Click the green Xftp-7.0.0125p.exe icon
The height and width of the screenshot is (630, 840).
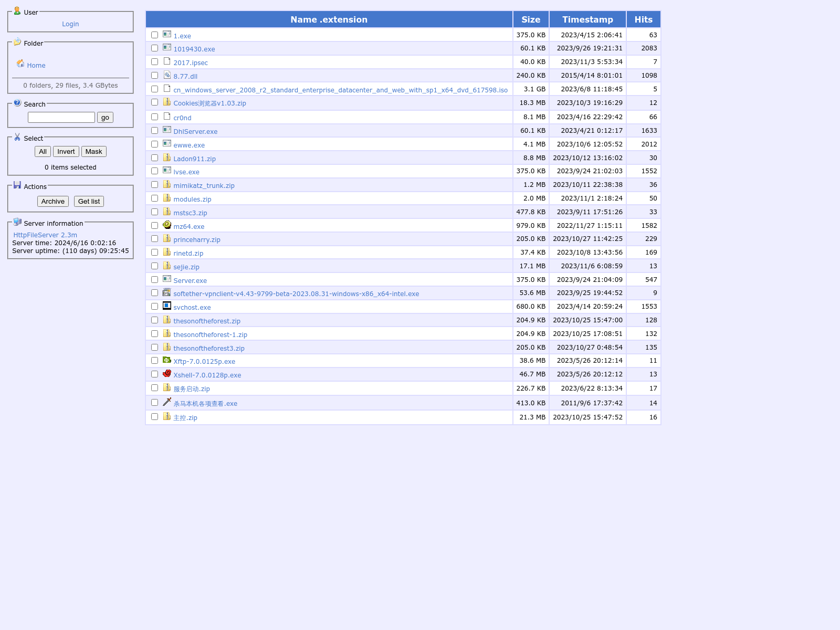(x=167, y=360)
